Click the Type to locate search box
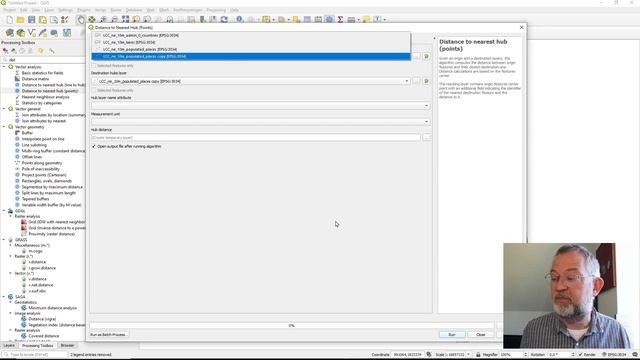This screenshot has height=360, width=640. pyautogui.click(x=34, y=355)
